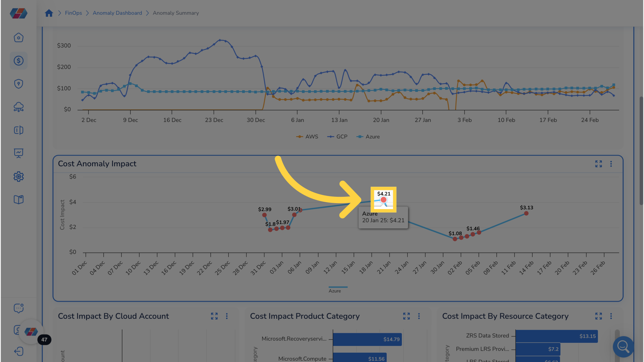This screenshot has width=644, height=362.
Task: Go to Anomaly Dashboard breadcrumb
Action: point(117,13)
